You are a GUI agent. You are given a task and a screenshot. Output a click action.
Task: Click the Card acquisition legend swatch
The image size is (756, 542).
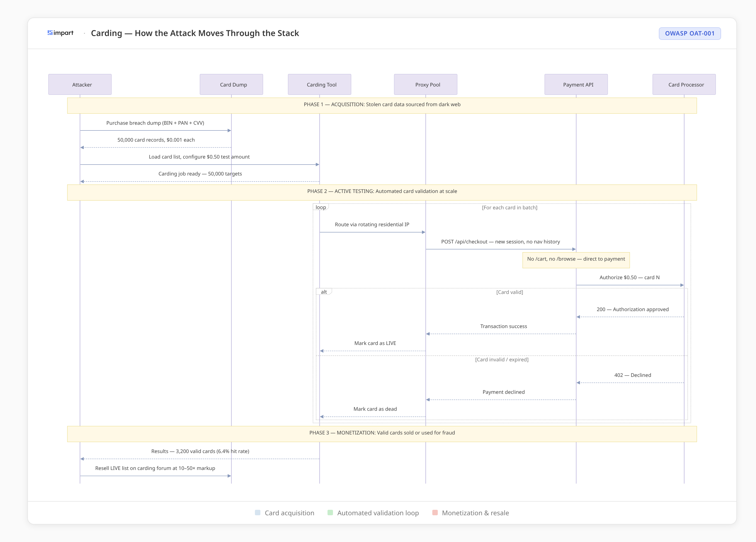(257, 513)
